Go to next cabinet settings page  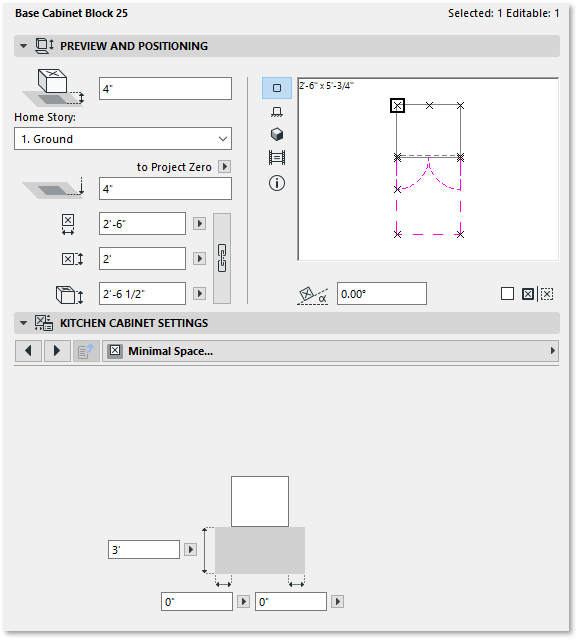coord(57,351)
